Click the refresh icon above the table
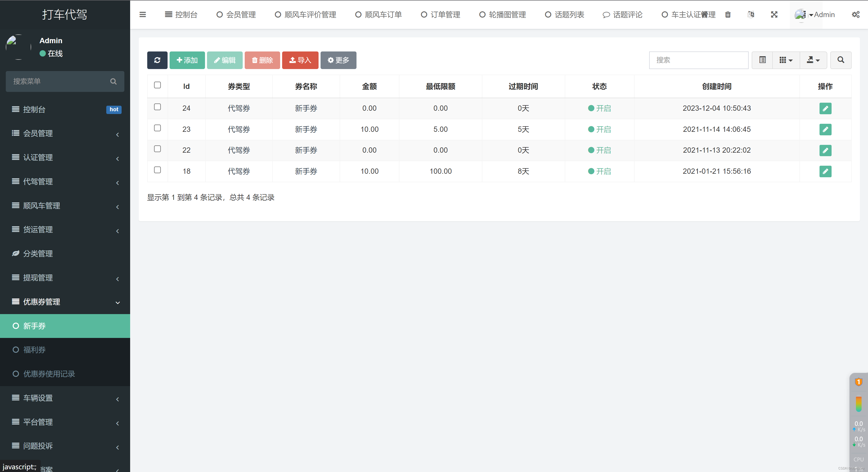 click(157, 60)
